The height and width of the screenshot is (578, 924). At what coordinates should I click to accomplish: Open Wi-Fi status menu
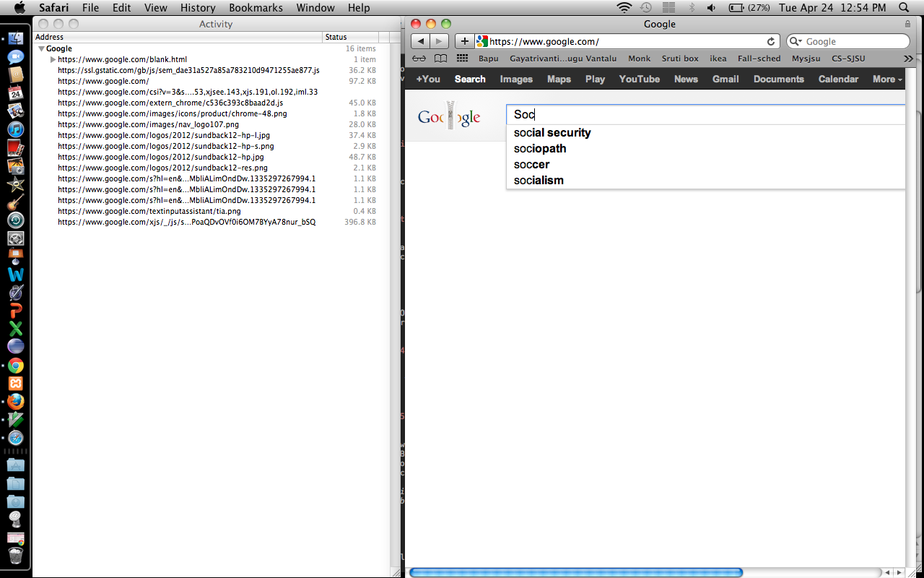click(624, 7)
